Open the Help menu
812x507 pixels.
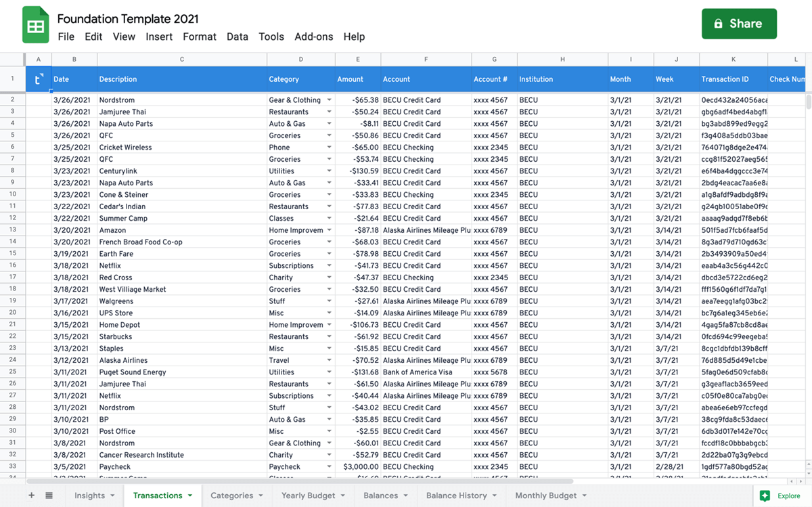354,37
